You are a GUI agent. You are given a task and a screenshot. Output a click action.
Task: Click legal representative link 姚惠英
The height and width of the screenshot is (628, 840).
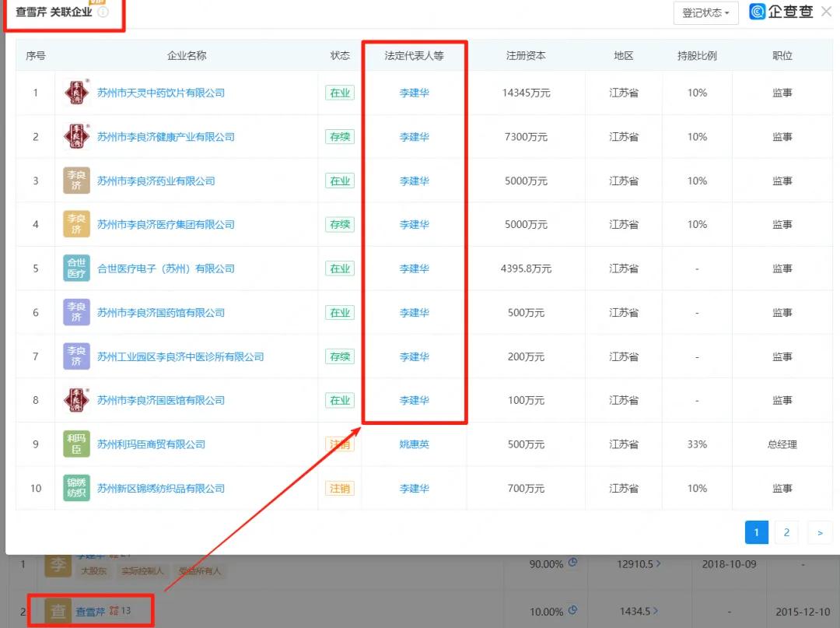coord(415,444)
